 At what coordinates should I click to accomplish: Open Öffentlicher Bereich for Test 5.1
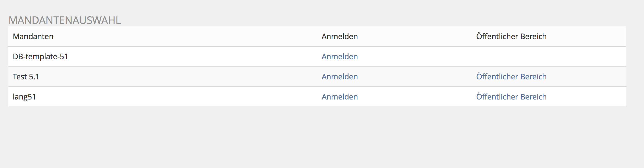click(x=511, y=77)
